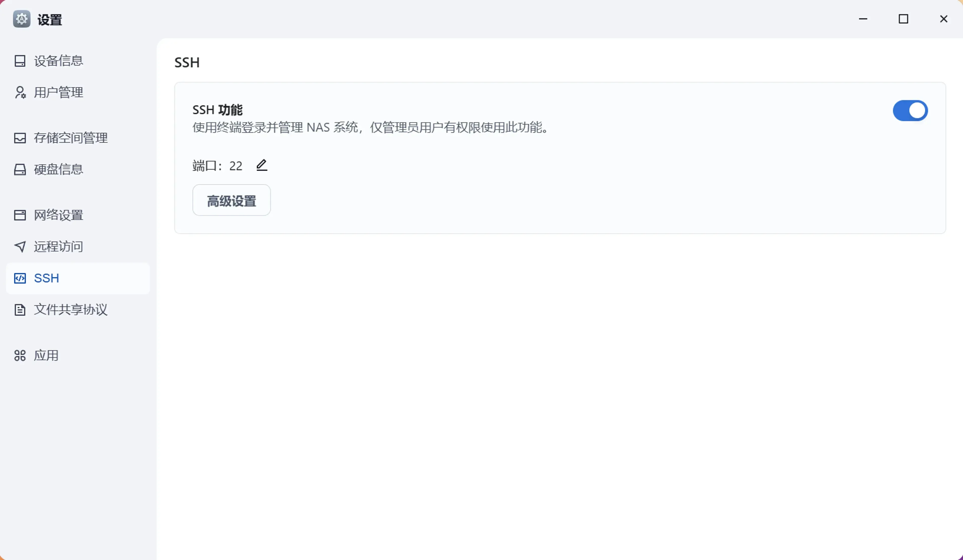
Task: Click the device info monitor icon
Action: tap(20, 61)
